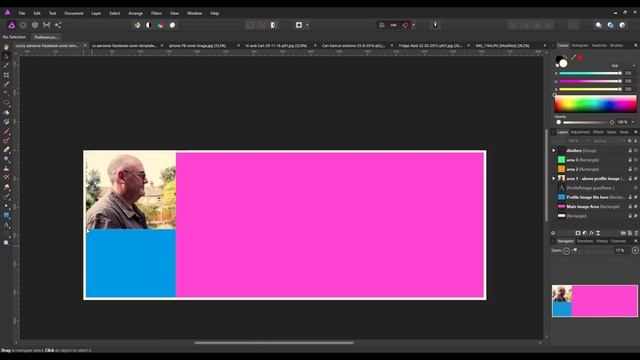Click the Navigator preview thumbnail
Screen dimensions: 640x360
point(595,301)
